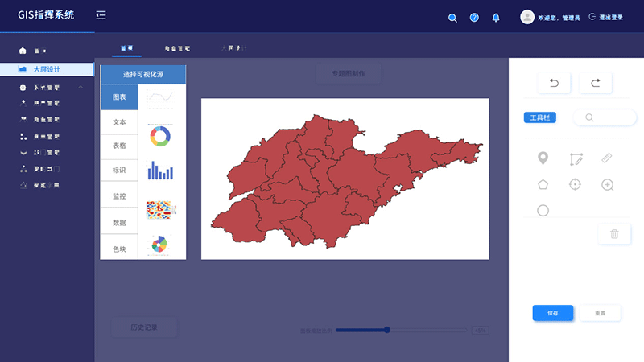Image resolution: width=644 pixels, height=362 pixels.
Task: Switch to the 表格 source category
Action: (x=119, y=146)
